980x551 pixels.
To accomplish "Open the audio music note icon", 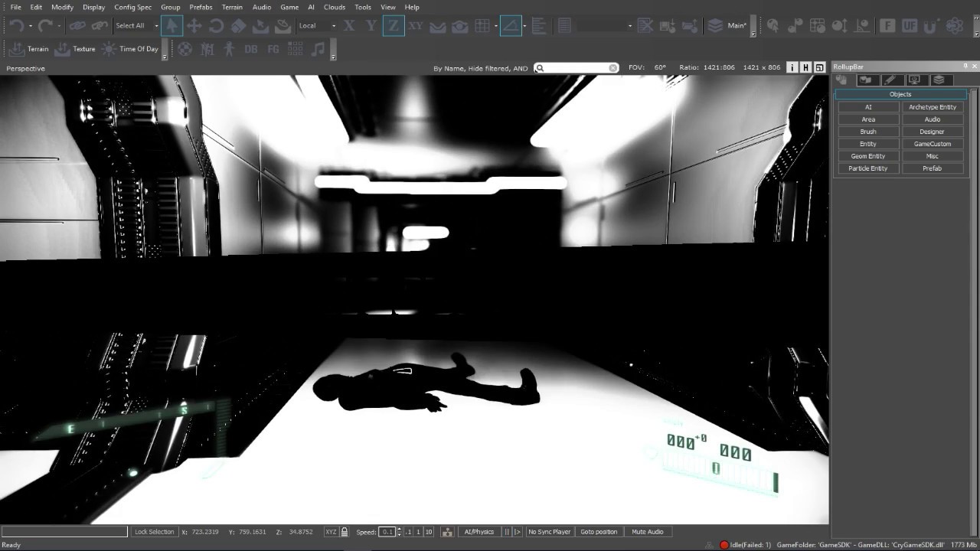I will tap(317, 49).
